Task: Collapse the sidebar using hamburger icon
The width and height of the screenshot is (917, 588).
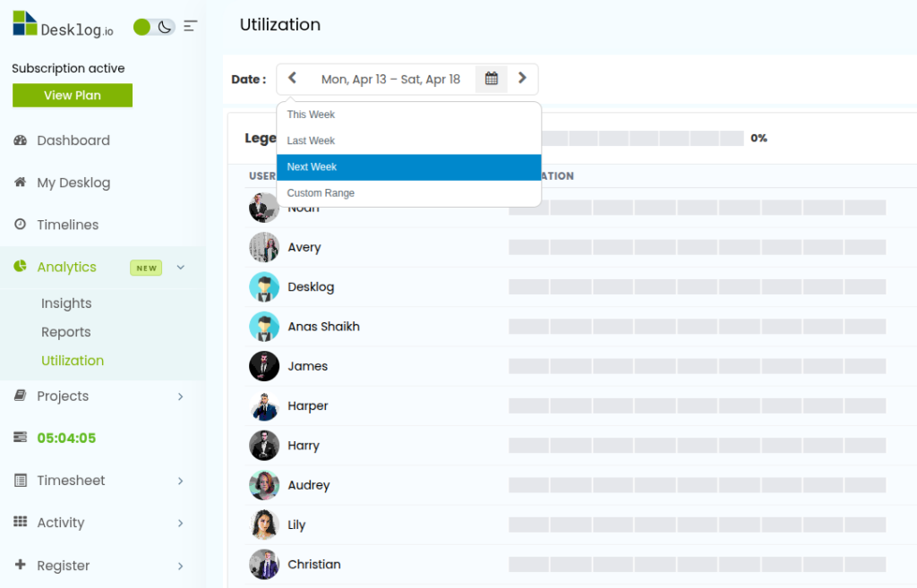Action: click(190, 27)
